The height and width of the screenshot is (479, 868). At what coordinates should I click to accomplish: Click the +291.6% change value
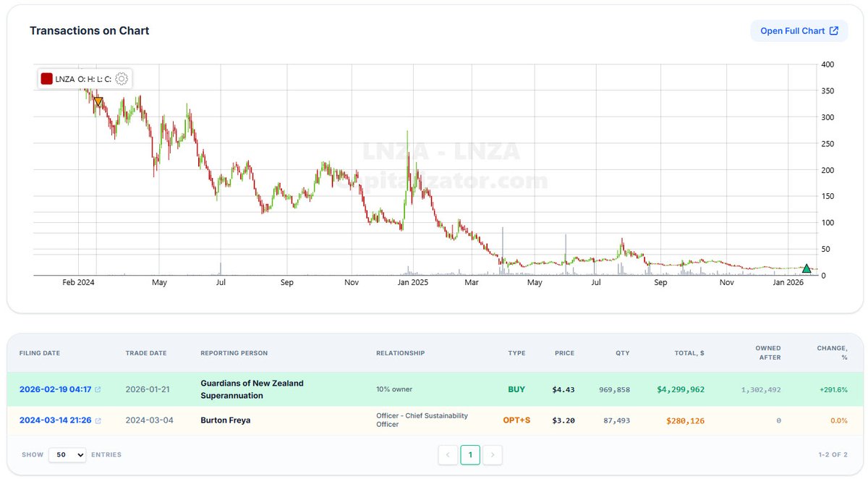coord(833,389)
